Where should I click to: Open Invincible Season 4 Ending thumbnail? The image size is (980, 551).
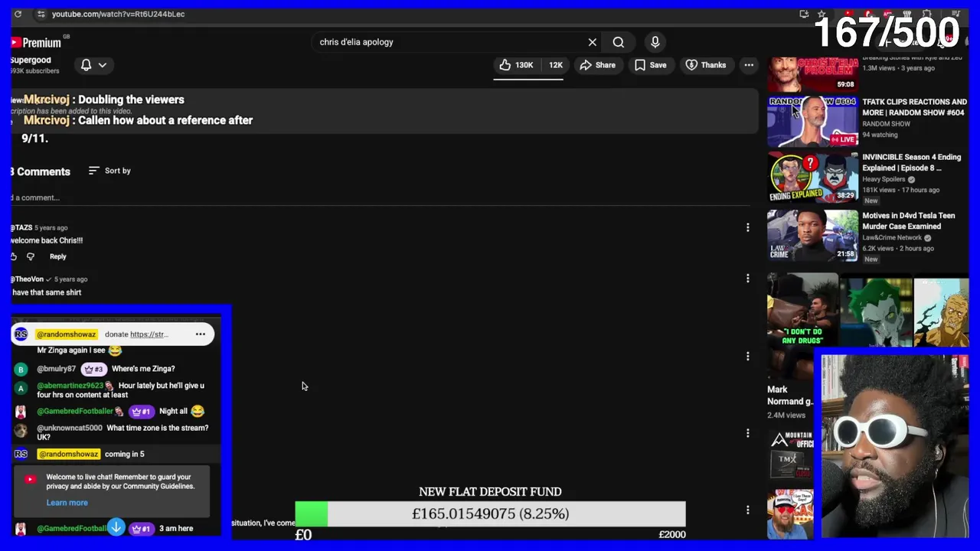(x=812, y=178)
